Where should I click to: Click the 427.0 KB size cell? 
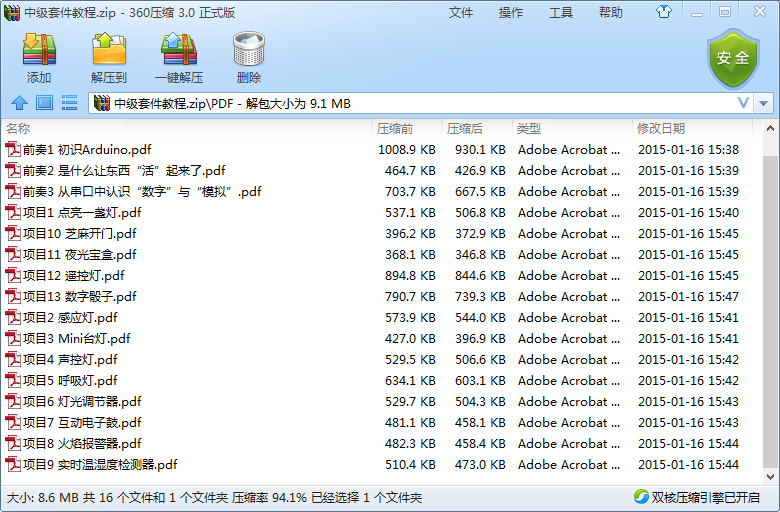click(x=410, y=338)
